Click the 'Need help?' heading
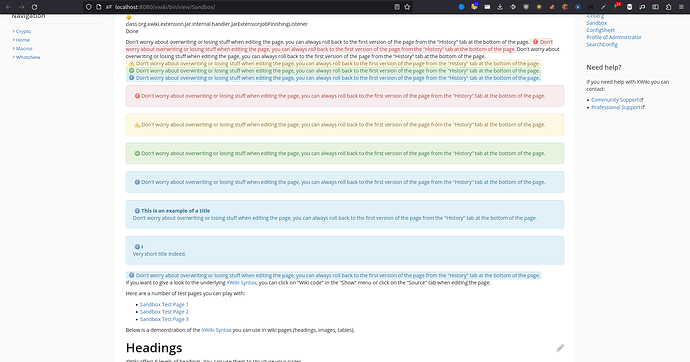 pyautogui.click(x=604, y=67)
